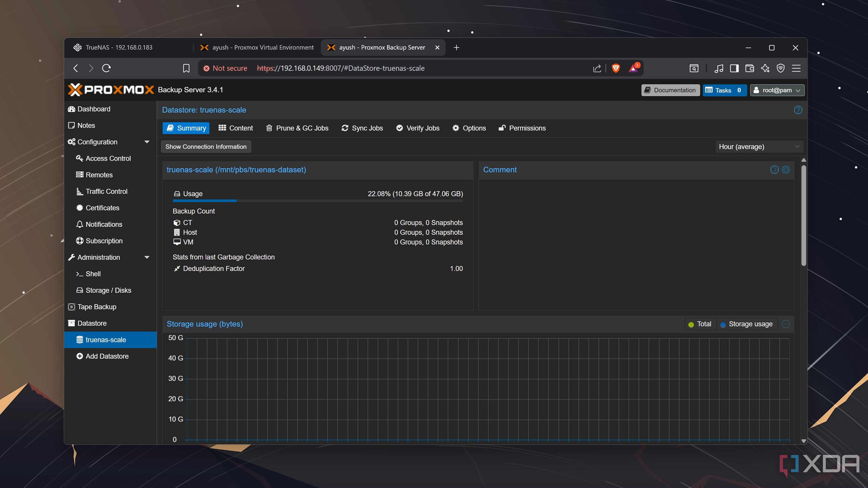Open the datastore help question mark icon
Viewport: 868px width, 488px height.
(798, 110)
